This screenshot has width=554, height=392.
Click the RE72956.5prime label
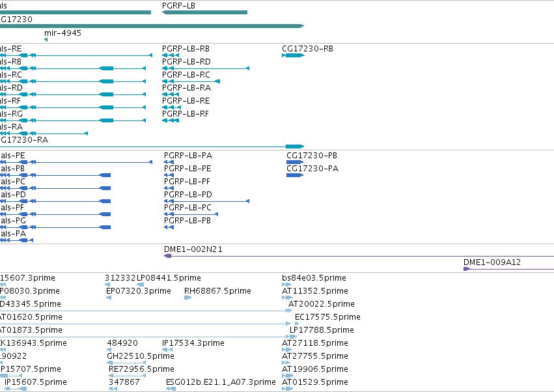pyautogui.click(x=141, y=369)
